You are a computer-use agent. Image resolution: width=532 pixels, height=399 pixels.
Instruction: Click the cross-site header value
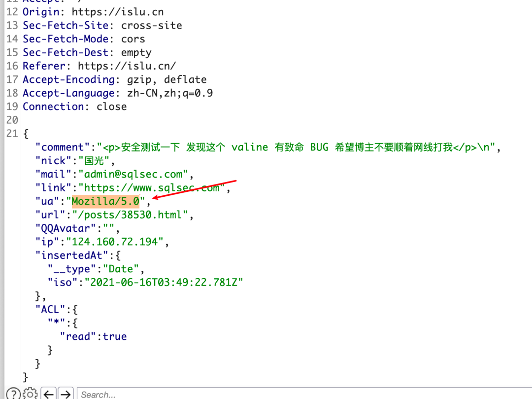151,26
